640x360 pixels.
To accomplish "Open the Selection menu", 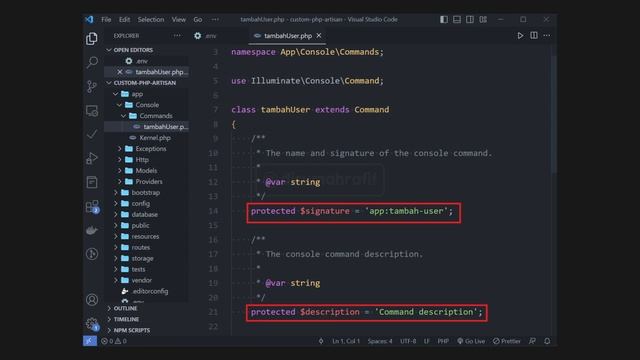I will 151,20.
